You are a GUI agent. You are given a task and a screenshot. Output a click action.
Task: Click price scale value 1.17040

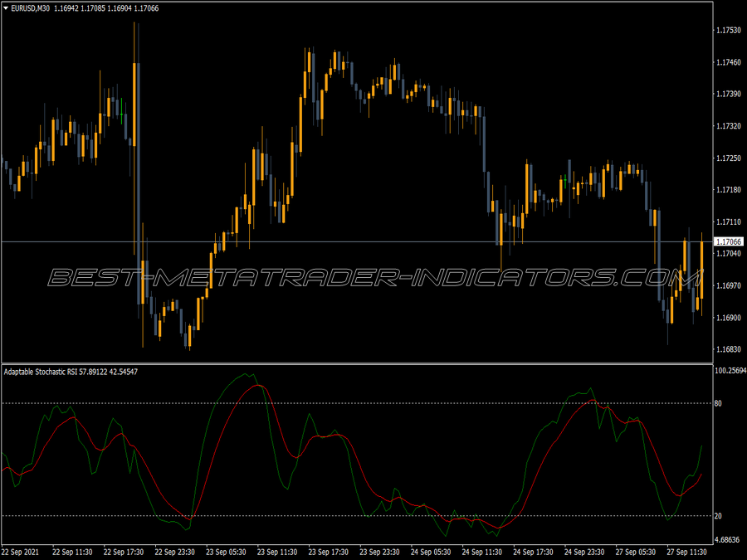pos(729,253)
